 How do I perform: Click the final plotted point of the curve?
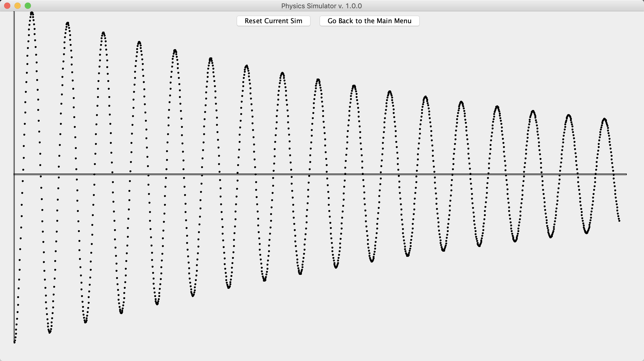click(619, 221)
